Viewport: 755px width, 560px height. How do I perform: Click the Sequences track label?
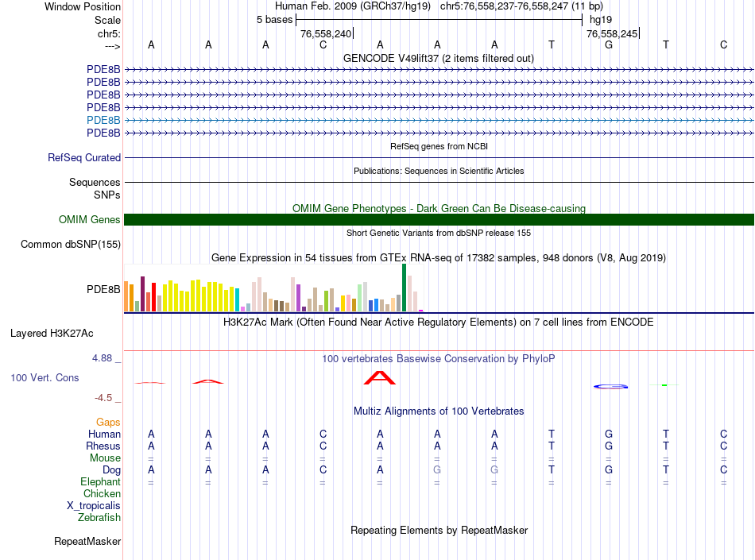(95, 183)
